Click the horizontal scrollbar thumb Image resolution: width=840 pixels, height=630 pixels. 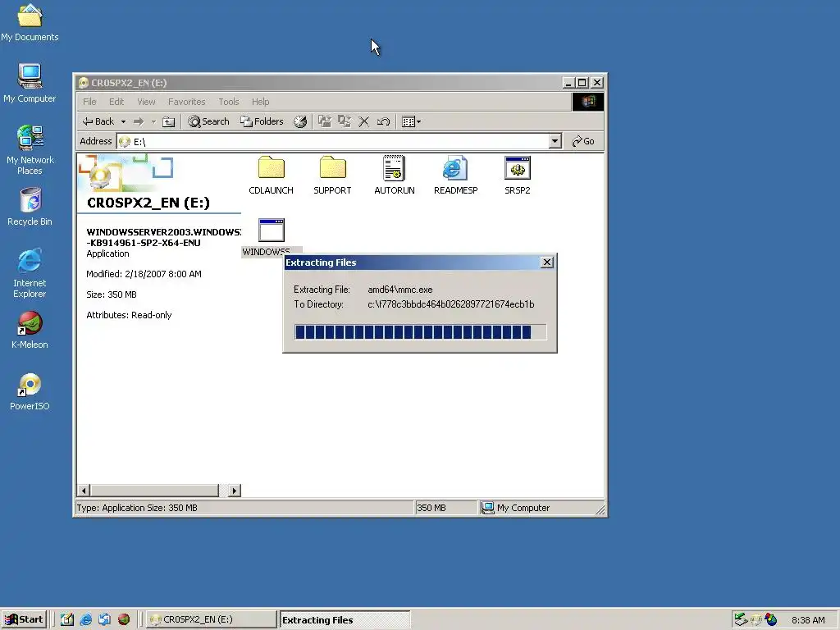(155, 491)
